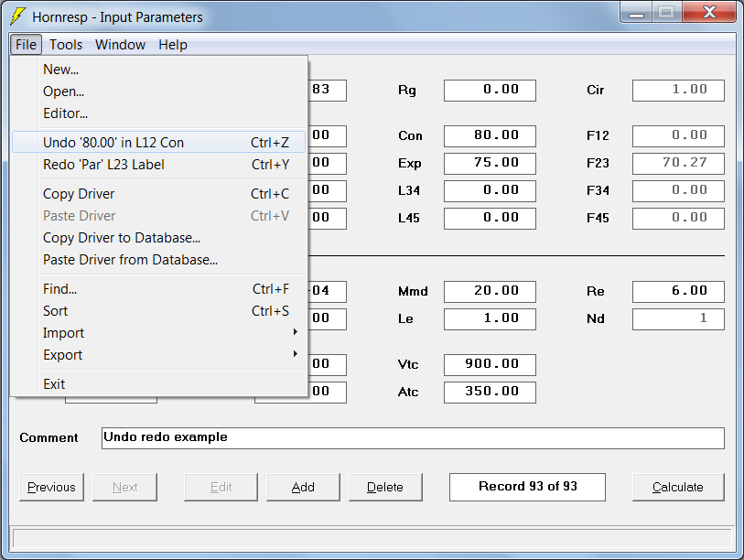Click the Exp label
Image resolution: width=744 pixels, height=560 pixels.
(x=409, y=164)
